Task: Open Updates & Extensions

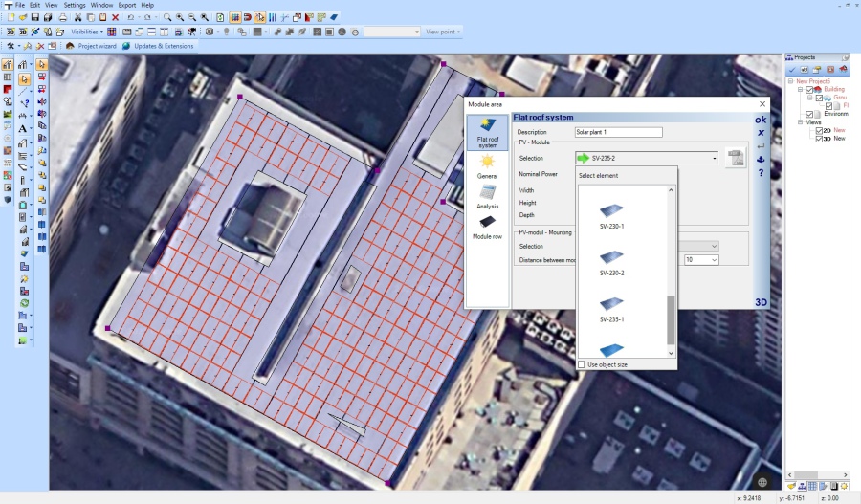Action: point(158,45)
